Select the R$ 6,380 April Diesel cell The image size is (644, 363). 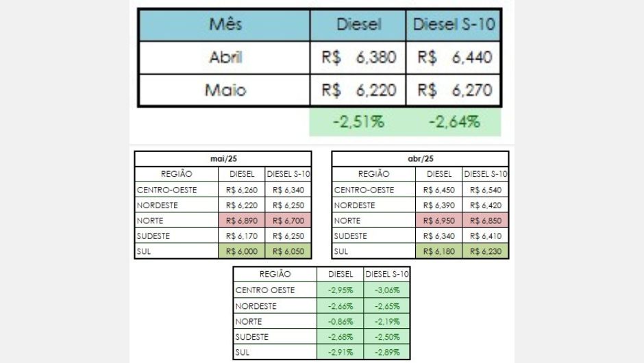click(358, 58)
